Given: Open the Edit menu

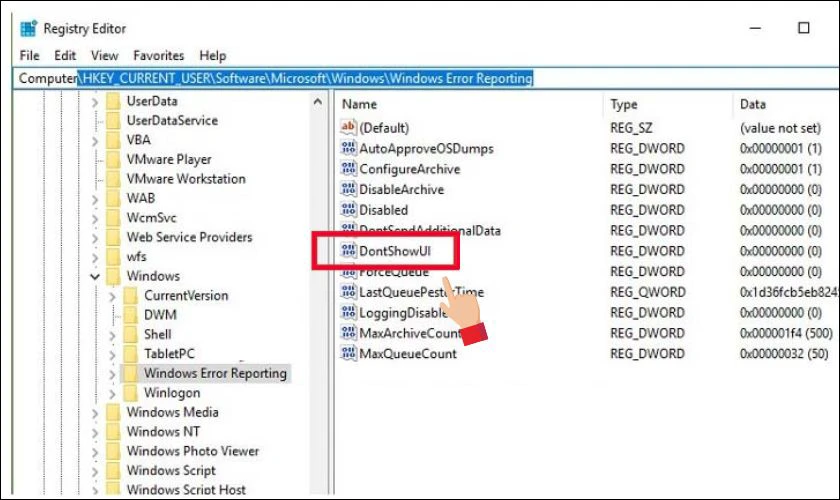Looking at the screenshot, I should (x=65, y=55).
